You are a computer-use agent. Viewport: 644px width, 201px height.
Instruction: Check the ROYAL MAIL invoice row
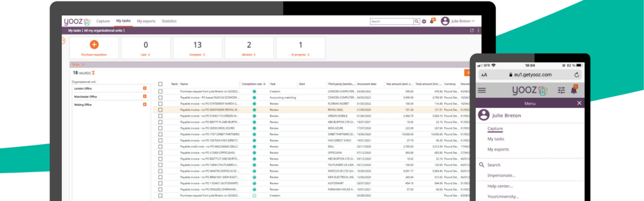point(161,110)
